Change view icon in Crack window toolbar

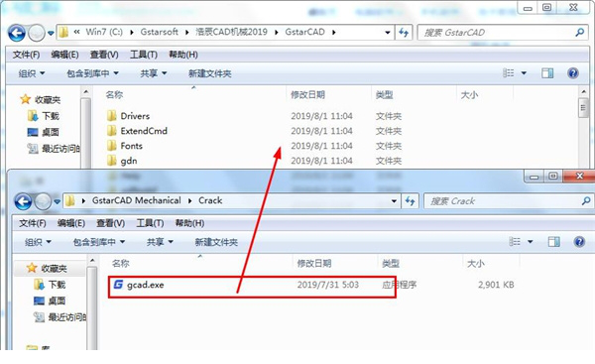click(515, 241)
